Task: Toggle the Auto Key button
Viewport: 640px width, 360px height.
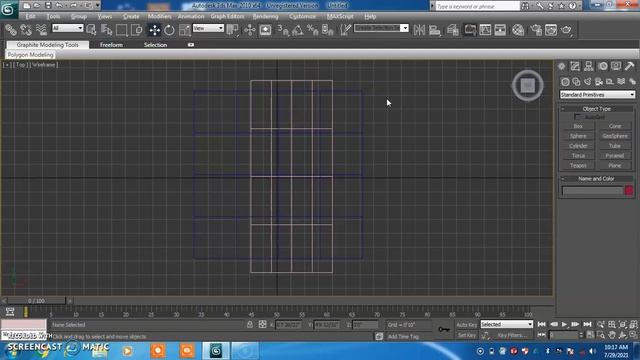Action: click(x=467, y=325)
